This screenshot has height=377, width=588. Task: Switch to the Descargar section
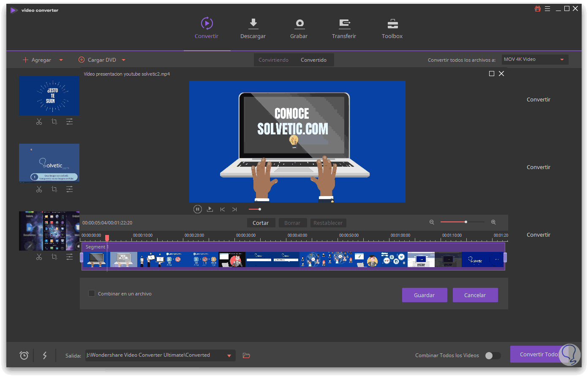(253, 28)
